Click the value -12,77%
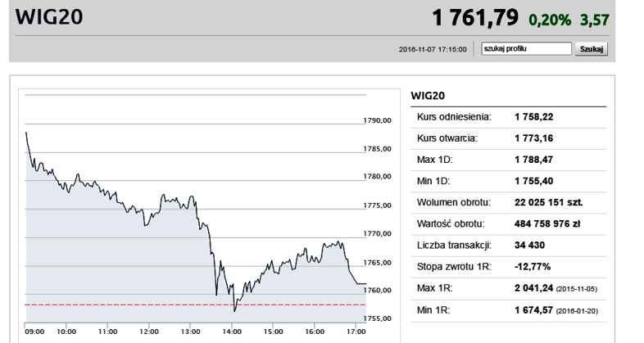This screenshot has height=343, width=644. click(533, 267)
